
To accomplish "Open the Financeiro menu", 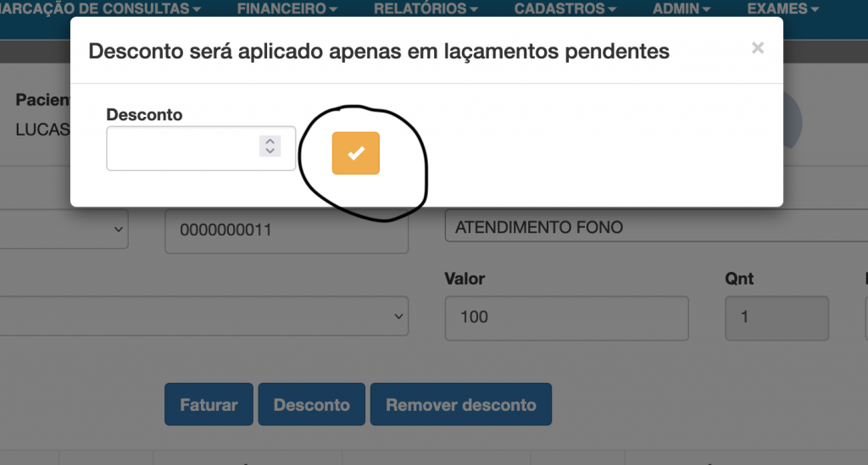I will [x=287, y=8].
